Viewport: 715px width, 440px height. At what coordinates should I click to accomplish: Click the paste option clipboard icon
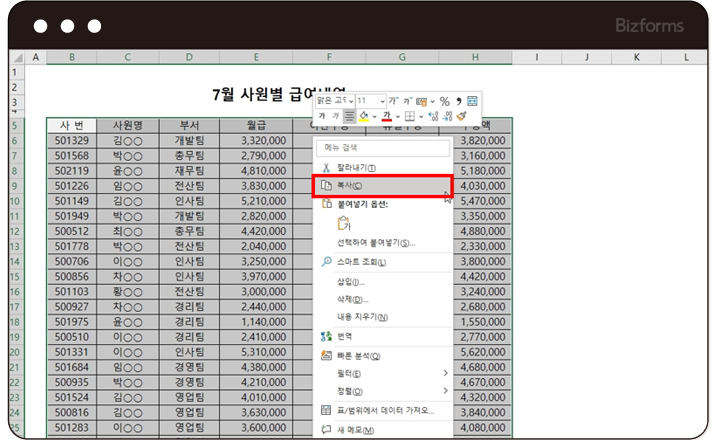[345, 223]
